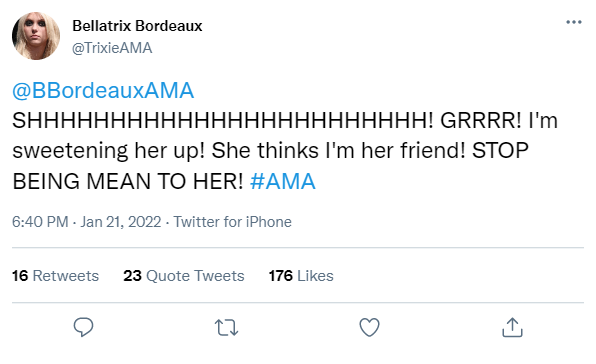View the 23 Quote Tweets list
Viewport: 596px width, 364px height.
click(x=184, y=275)
